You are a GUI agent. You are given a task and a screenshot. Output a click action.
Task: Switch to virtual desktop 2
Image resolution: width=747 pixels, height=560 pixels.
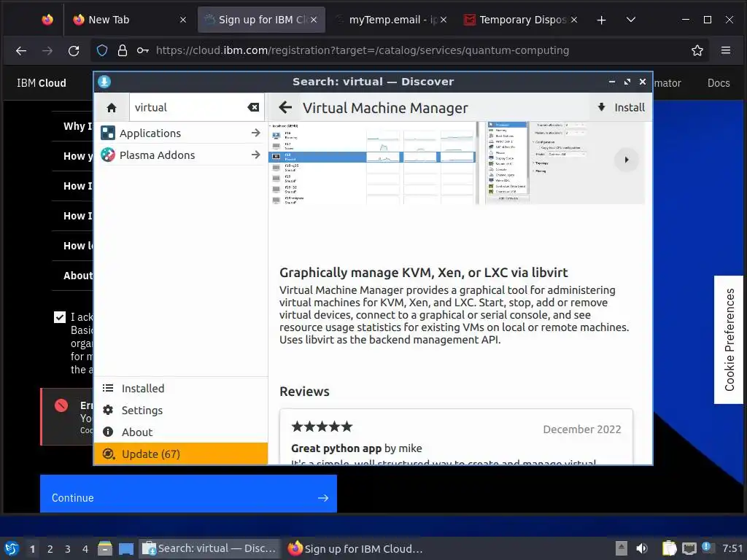[x=50, y=549]
